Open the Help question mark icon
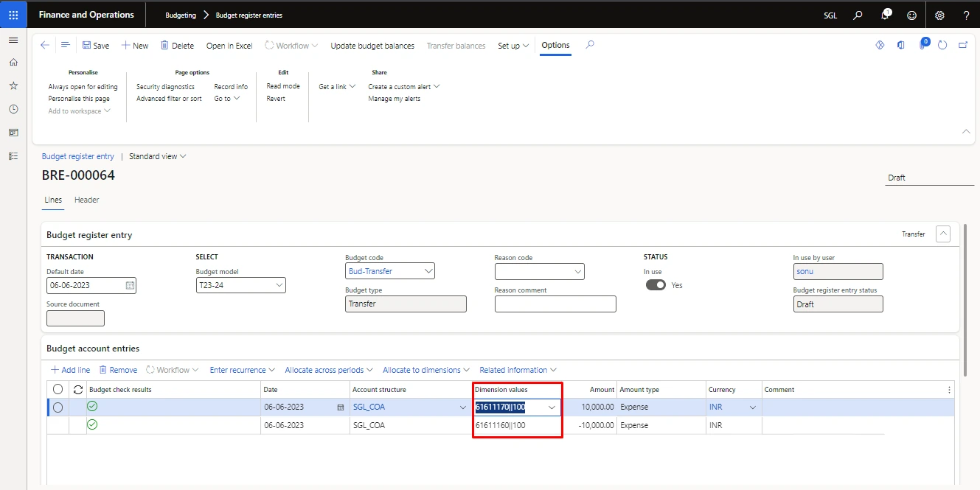The image size is (980, 490). [967, 15]
